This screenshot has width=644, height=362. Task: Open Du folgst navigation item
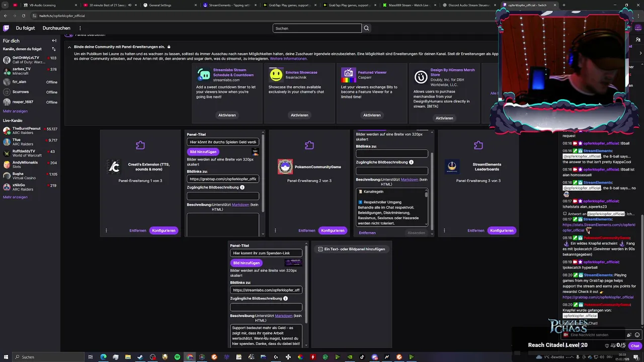tap(25, 28)
